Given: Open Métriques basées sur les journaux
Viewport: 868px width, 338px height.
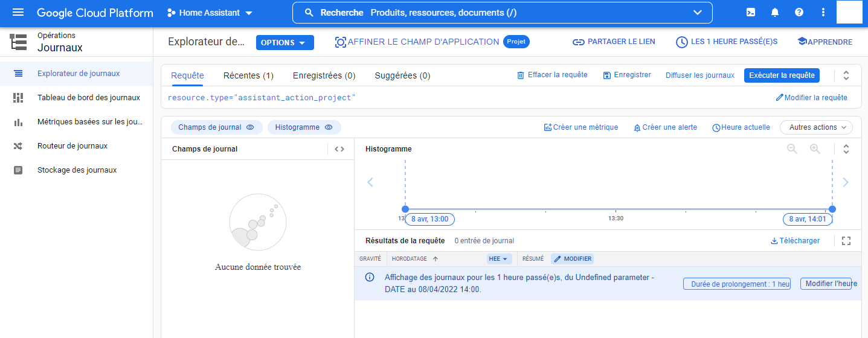Looking at the screenshot, I should tap(76, 122).
